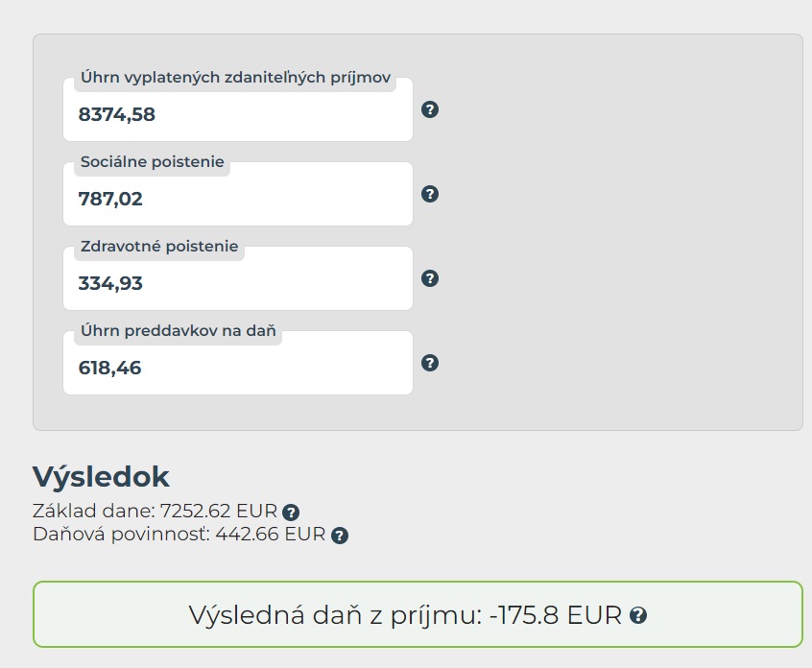Viewport: 812px width, 668px height.
Task: Open help icon next to Základ dane result
Action: pos(291,513)
